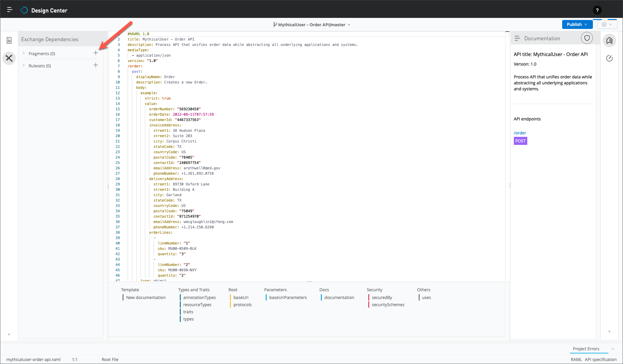
Task: Click 'API title: MythicalUser - Order API' text
Action: pyautogui.click(x=551, y=54)
